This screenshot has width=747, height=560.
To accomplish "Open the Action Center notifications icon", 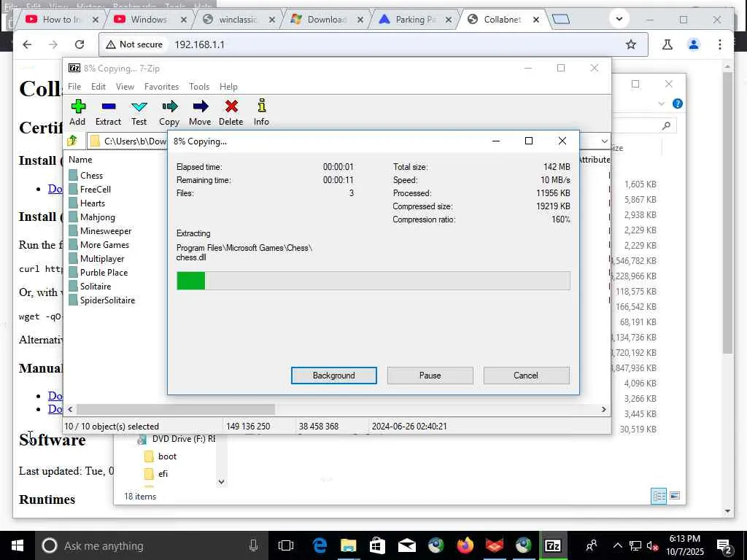I will (x=724, y=546).
